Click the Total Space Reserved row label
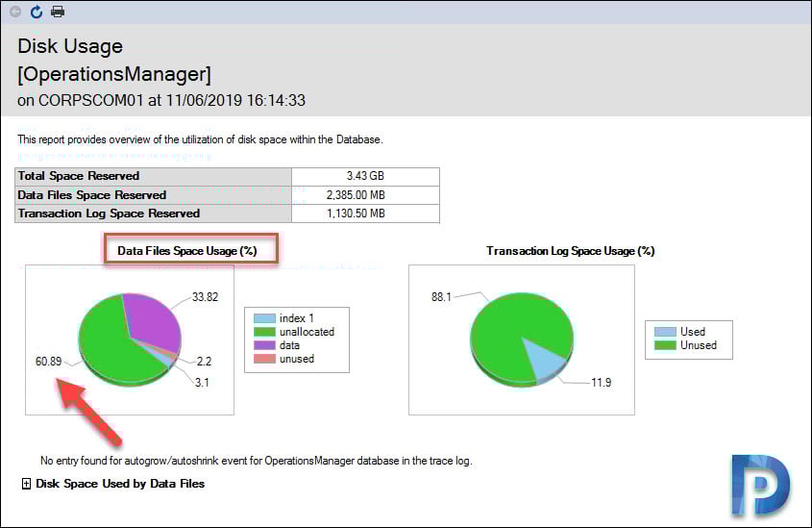This screenshot has width=812, height=528. pyautogui.click(x=78, y=176)
